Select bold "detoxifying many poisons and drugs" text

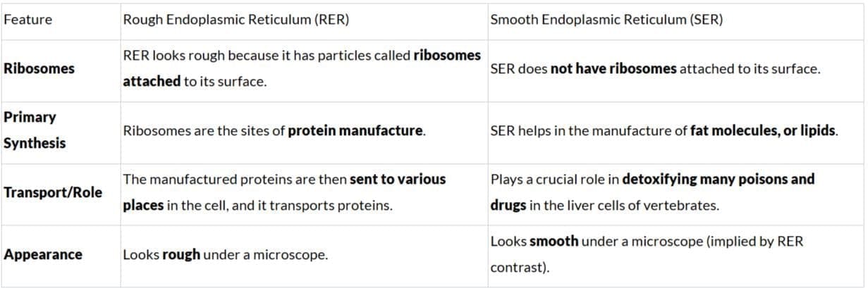pyautogui.click(x=718, y=179)
